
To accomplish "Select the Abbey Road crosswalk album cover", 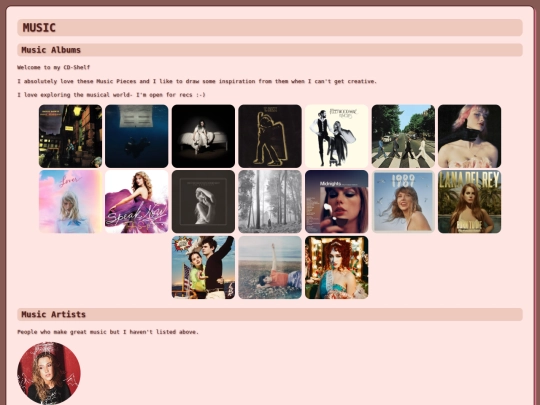I will [x=403, y=136].
